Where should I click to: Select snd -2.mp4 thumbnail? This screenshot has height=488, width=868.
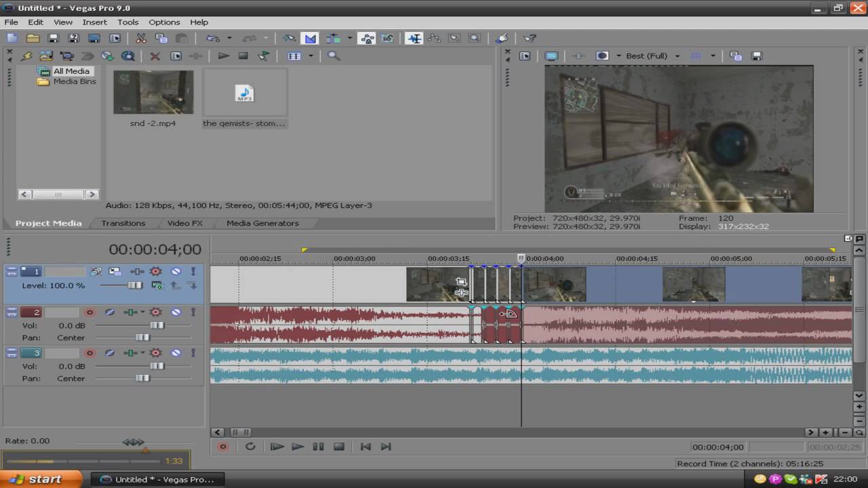coord(153,92)
